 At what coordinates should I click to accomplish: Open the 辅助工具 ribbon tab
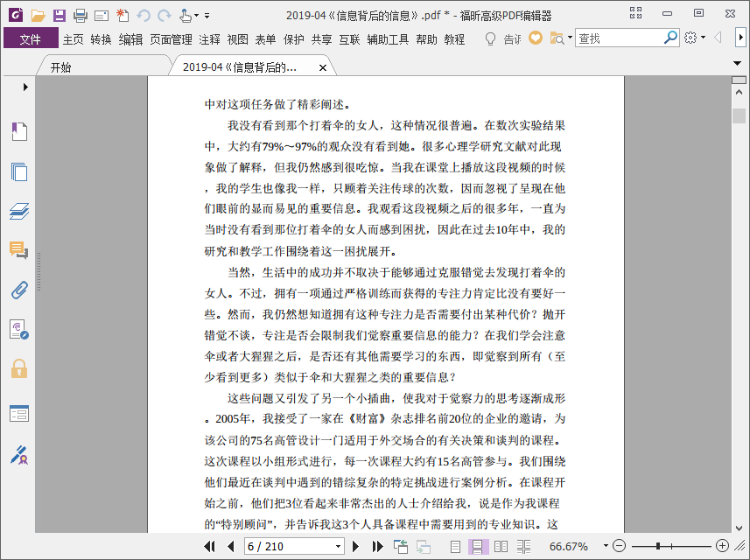(x=388, y=39)
